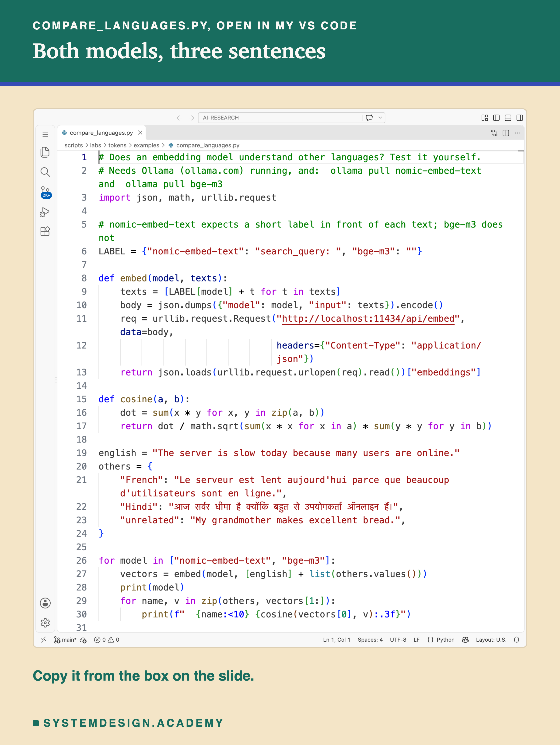Open the hamburger application menu

45,135
